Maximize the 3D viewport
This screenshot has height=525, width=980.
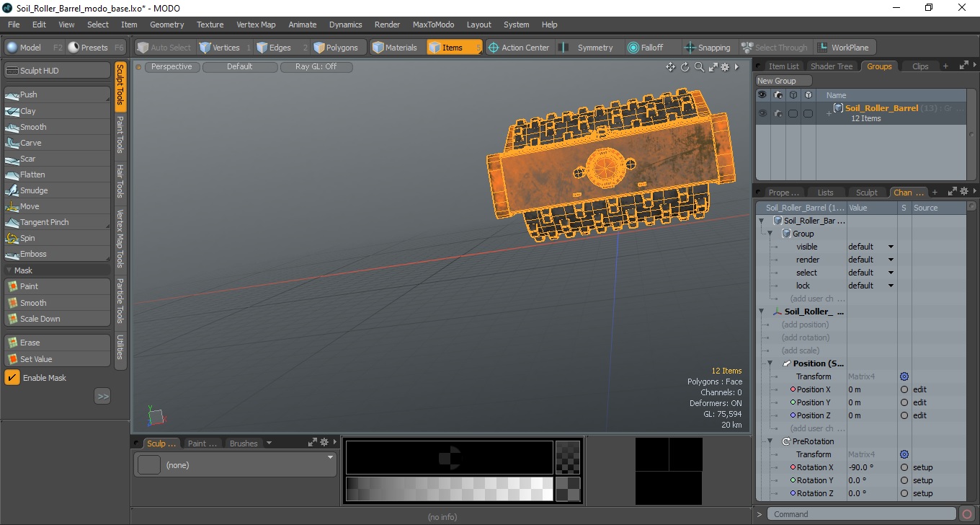click(x=713, y=67)
